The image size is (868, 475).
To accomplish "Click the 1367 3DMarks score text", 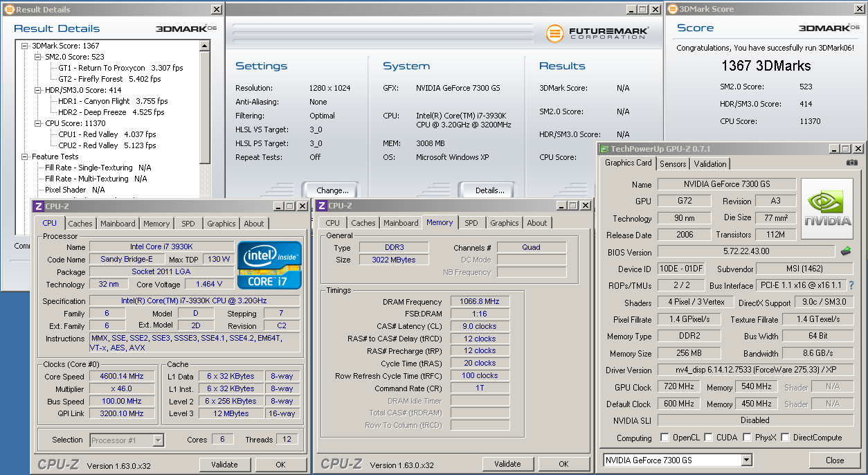I will pyautogui.click(x=766, y=66).
